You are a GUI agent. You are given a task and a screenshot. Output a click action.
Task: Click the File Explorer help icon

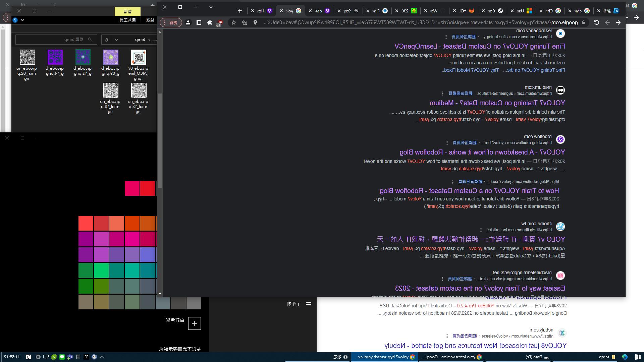click(x=15, y=20)
